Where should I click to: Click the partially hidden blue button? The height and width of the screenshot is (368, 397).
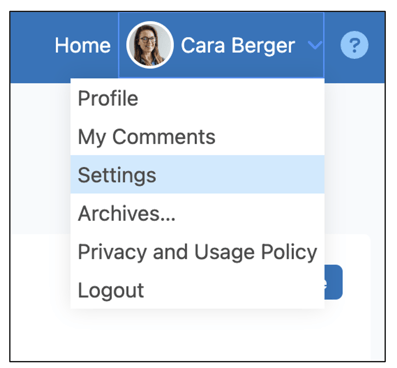pyautogui.click(x=333, y=282)
